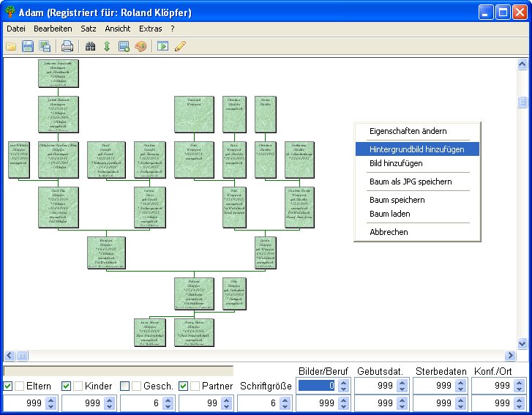Screen dimensions: 532x415
Task: Click horizontal scrollbar right arrow
Action: 510,355
